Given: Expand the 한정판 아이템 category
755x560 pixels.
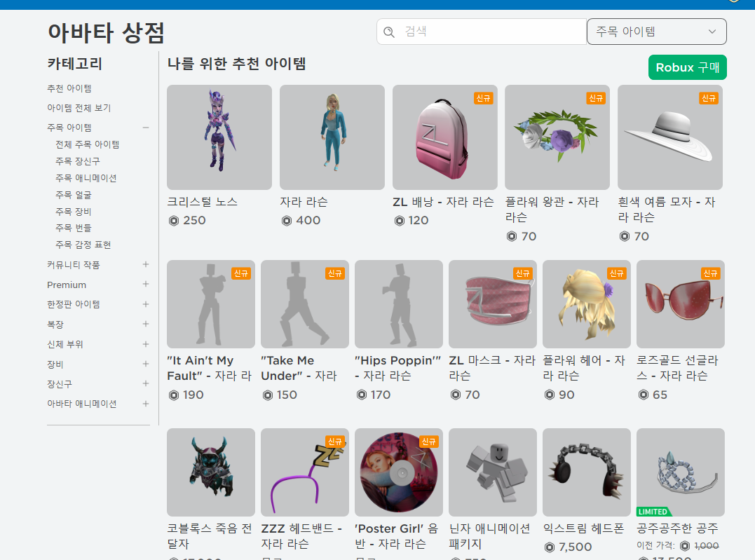Looking at the screenshot, I should tap(145, 304).
